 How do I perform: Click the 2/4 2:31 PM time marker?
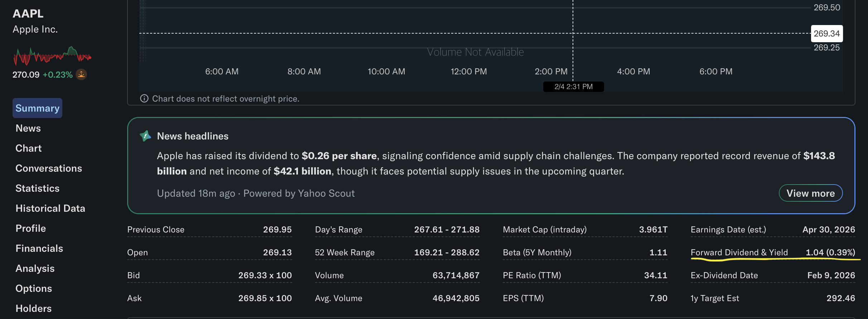click(x=573, y=87)
